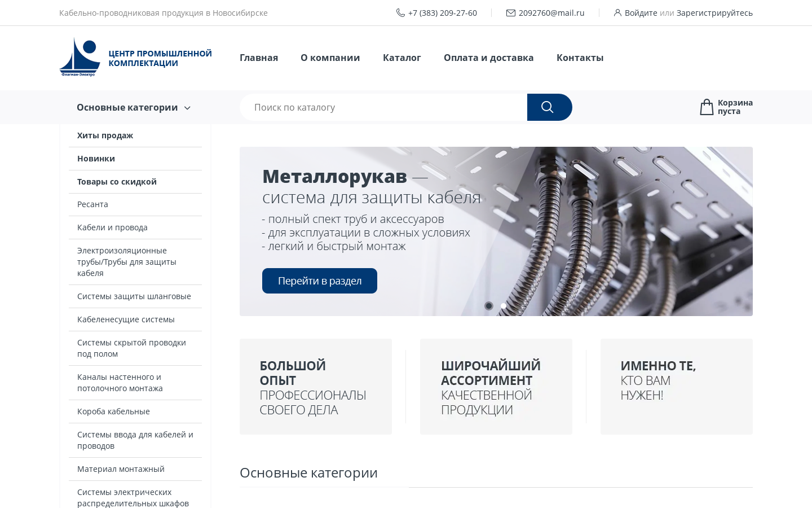This screenshot has width=812, height=508.
Task: Click the Широчайший ассортимент info card
Action: tap(496, 387)
